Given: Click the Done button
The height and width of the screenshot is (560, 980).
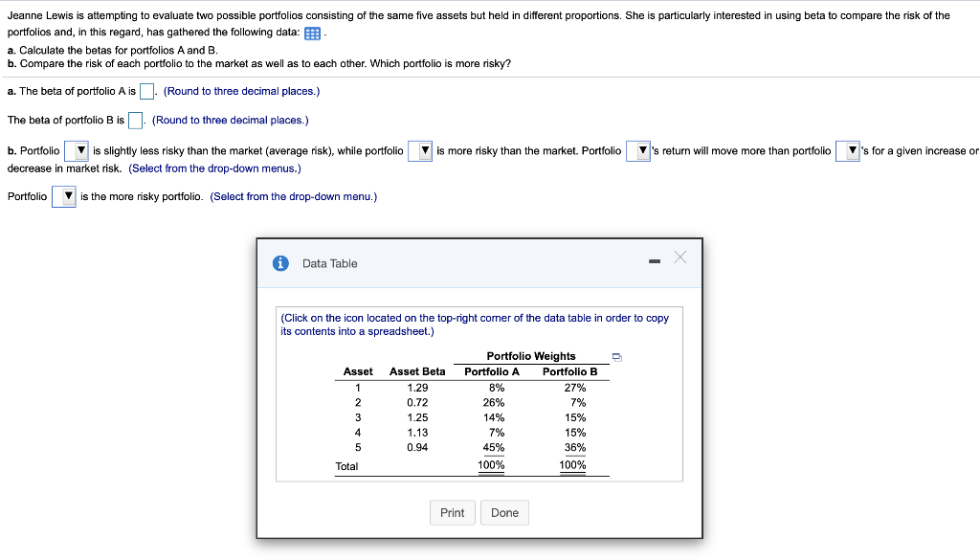Looking at the screenshot, I should point(504,512).
